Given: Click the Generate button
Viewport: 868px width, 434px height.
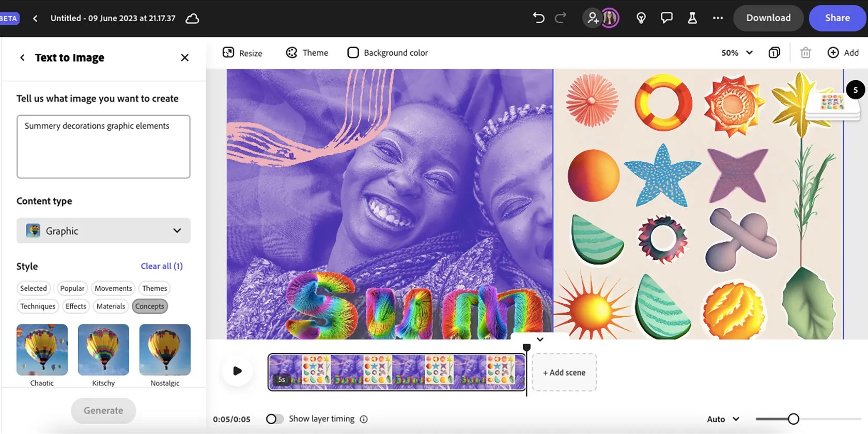Looking at the screenshot, I should click(x=103, y=411).
